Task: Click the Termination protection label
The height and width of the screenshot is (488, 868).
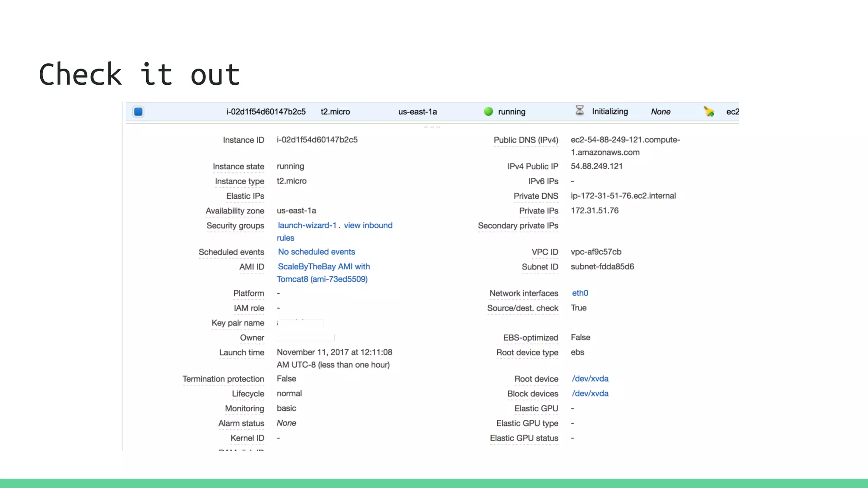Action: click(x=223, y=379)
